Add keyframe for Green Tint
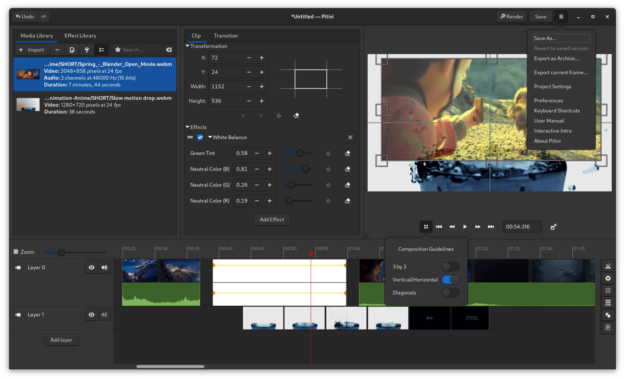The image size is (625, 379). tap(328, 153)
